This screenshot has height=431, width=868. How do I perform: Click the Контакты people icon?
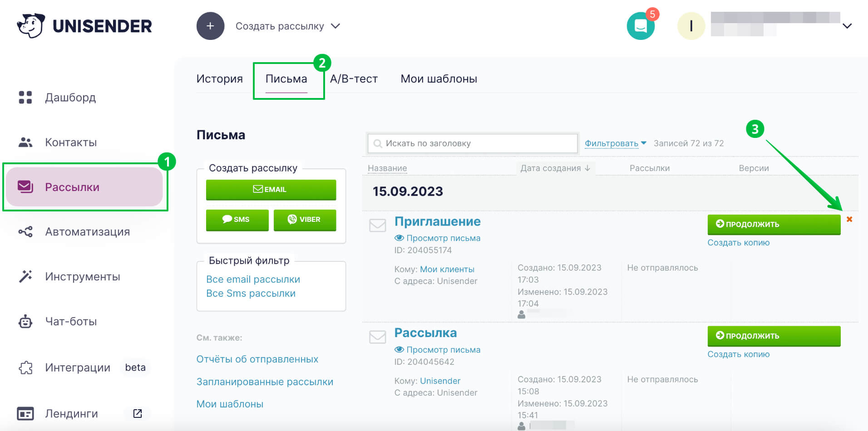point(25,142)
